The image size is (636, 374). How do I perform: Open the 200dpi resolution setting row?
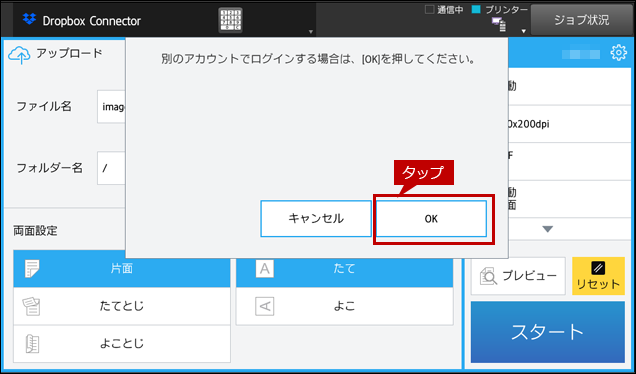pyautogui.click(x=569, y=124)
